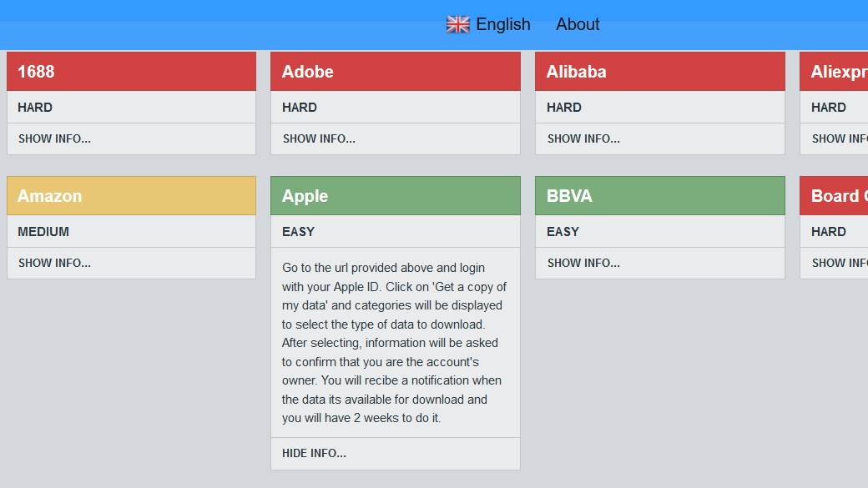Click the MEDIUM difficulty label on Amazon
The width and height of the screenshot is (868, 488).
point(43,232)
